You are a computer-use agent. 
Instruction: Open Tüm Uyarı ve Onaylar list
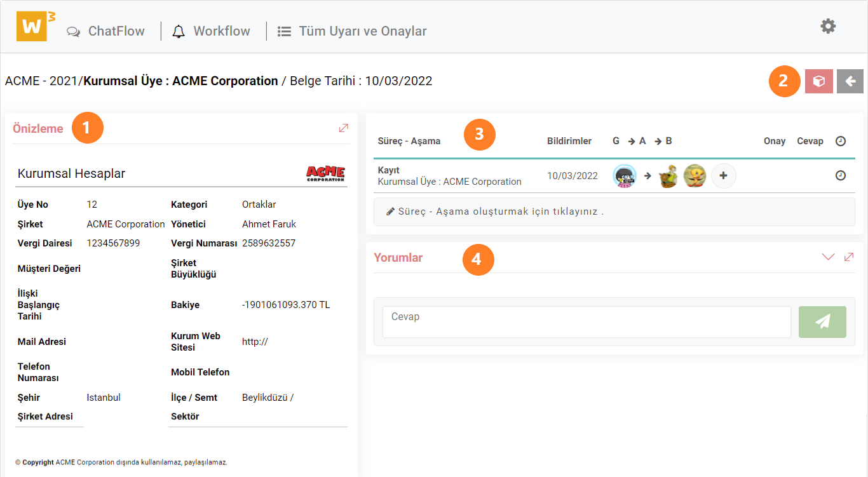click(x=352, y=31)
